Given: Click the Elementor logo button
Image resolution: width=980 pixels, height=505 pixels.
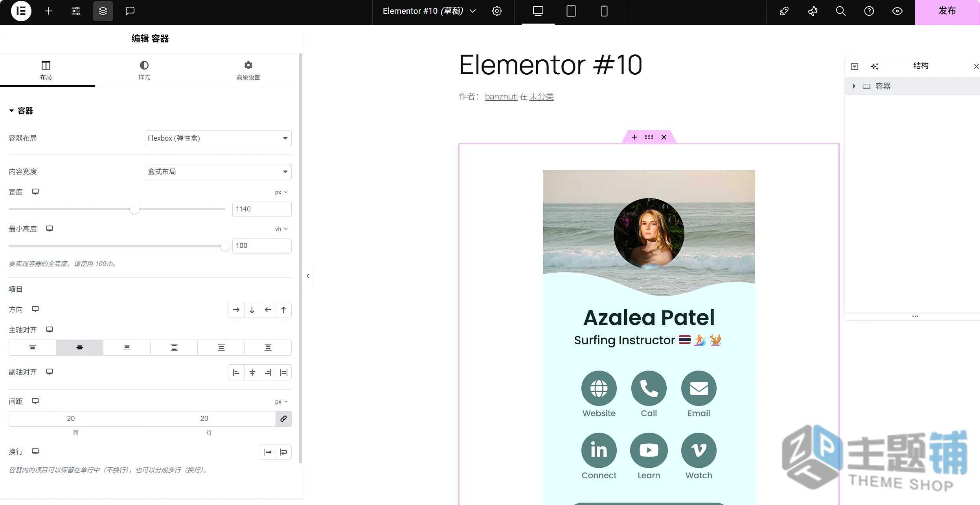Looking at the screenshot, I should tap(21, 11).
